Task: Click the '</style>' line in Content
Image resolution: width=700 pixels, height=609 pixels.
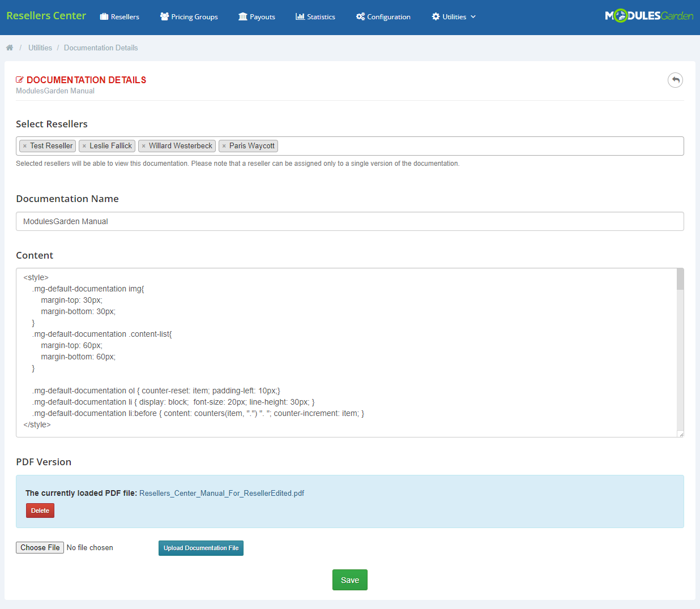Action: pyautogui.click(x=37, y=424)
